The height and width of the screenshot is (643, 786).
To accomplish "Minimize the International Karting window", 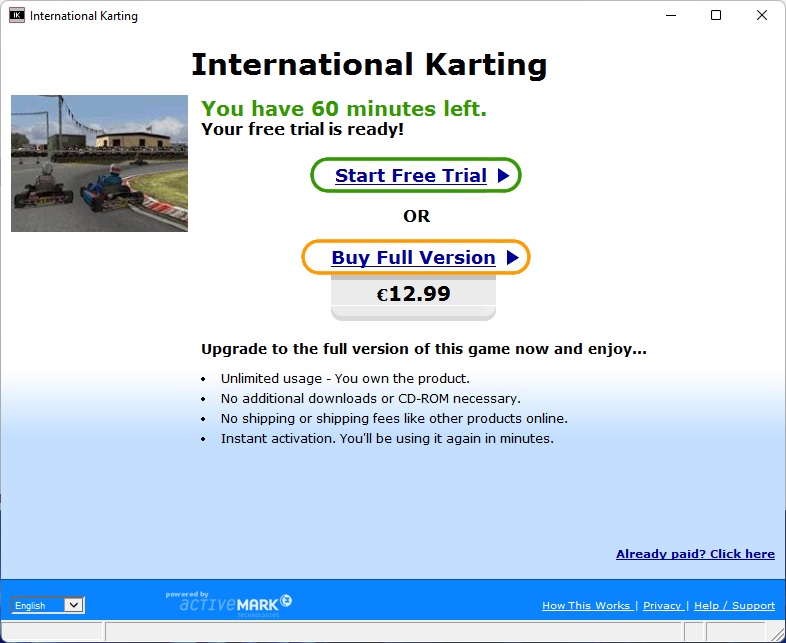I will tap(671, 15).
